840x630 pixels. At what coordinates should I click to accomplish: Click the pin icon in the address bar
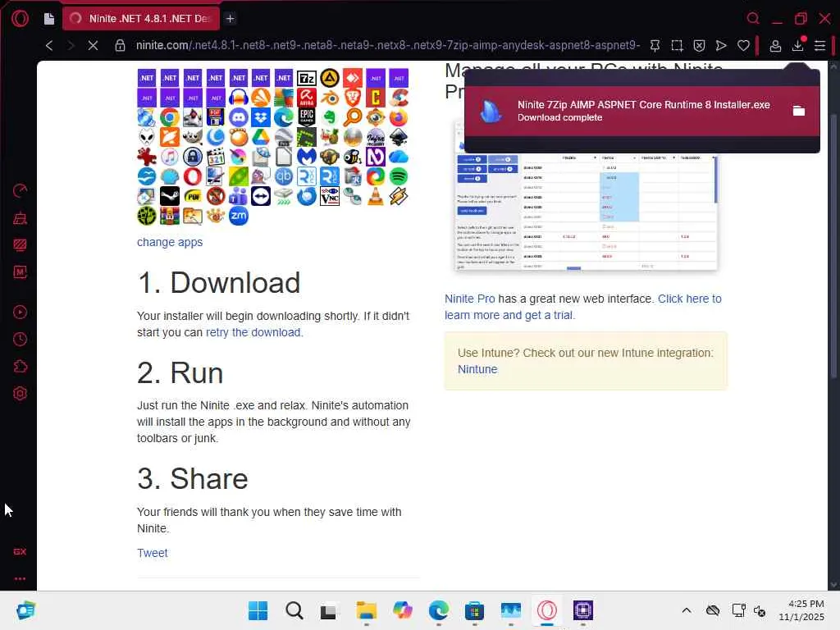pos(655,46)
